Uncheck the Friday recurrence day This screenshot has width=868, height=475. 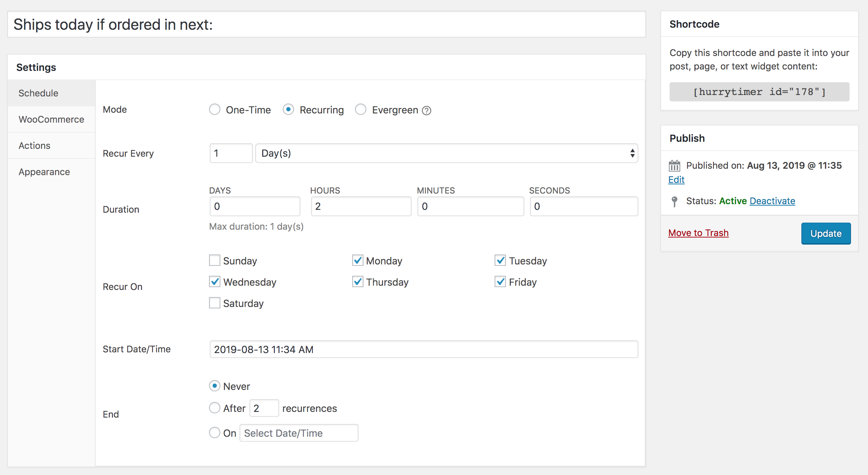[x=500, y=282]
